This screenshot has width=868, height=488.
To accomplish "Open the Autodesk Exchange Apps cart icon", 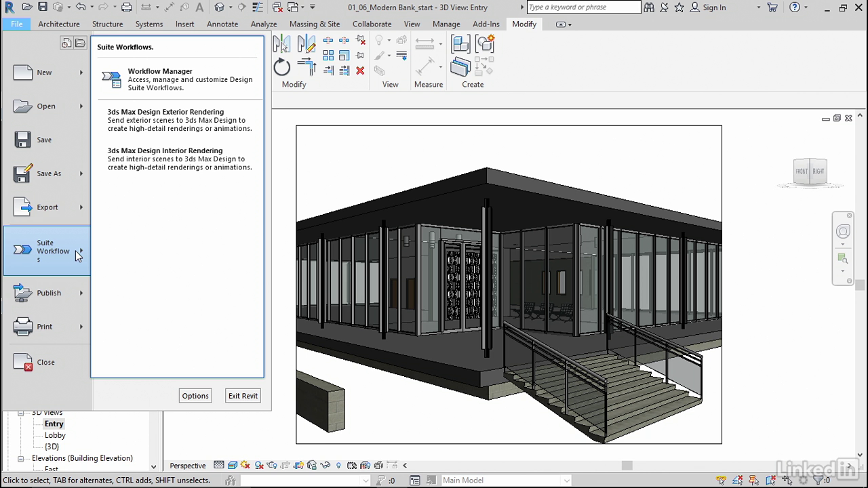I will pyautogui.click(x=772, y=7).
